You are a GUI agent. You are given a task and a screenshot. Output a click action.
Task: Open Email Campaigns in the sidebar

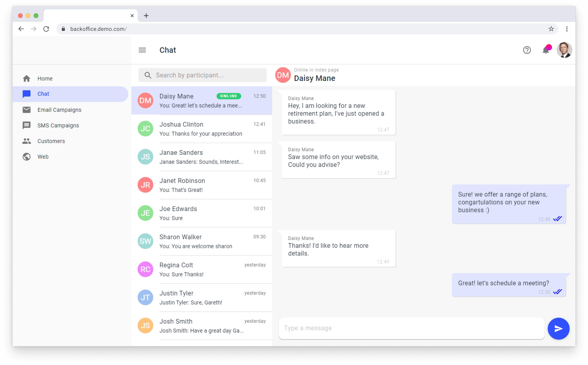[70, 110]
